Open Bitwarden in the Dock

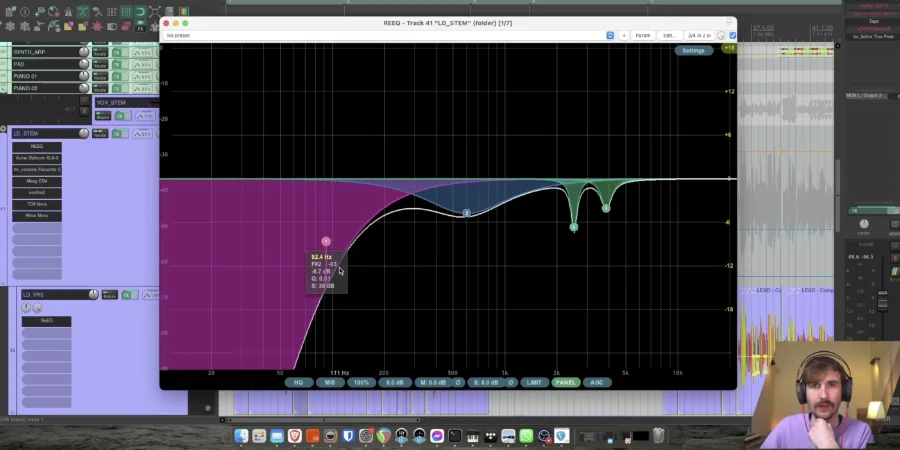[x=348, y=436]
